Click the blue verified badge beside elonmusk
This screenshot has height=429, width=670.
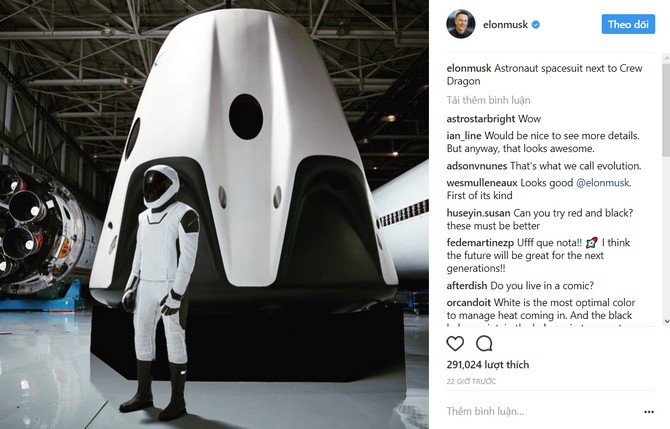click(x=535, y=25)
